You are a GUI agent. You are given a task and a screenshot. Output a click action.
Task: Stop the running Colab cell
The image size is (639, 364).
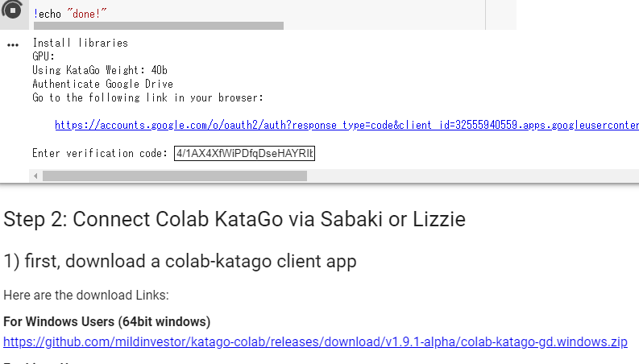12,10
